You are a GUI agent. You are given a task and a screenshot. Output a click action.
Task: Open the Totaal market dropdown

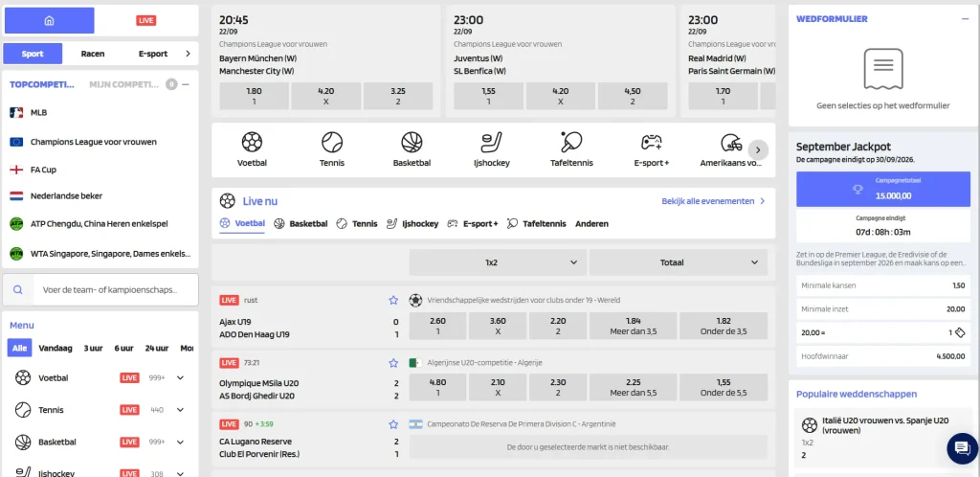(679, 262)
